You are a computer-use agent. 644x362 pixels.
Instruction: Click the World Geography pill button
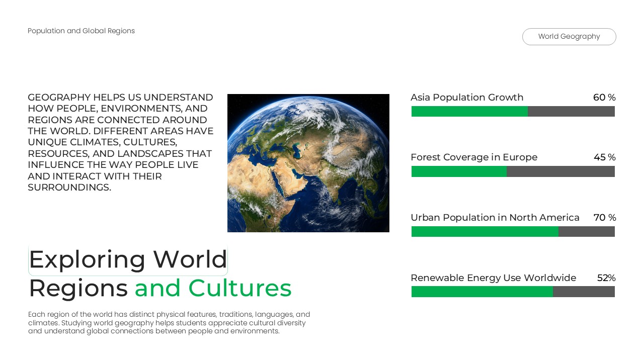click(x=569, y=37)
